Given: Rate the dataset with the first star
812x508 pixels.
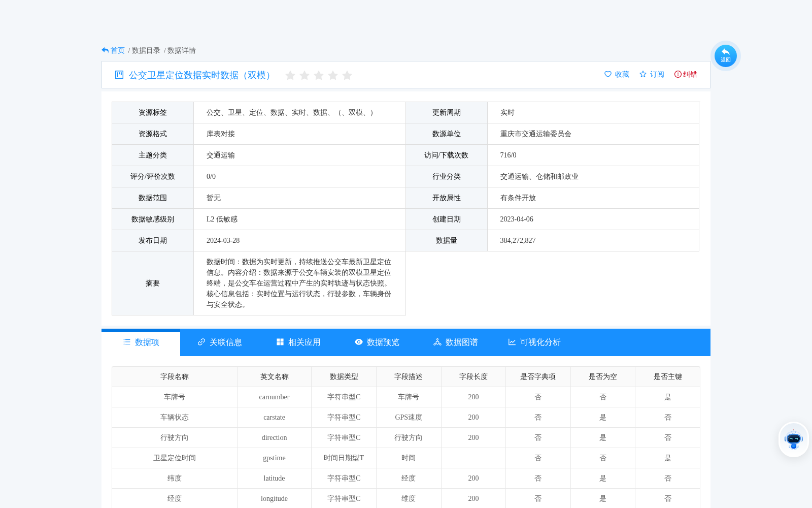Looking at the screenshot, I should (290, 75).
